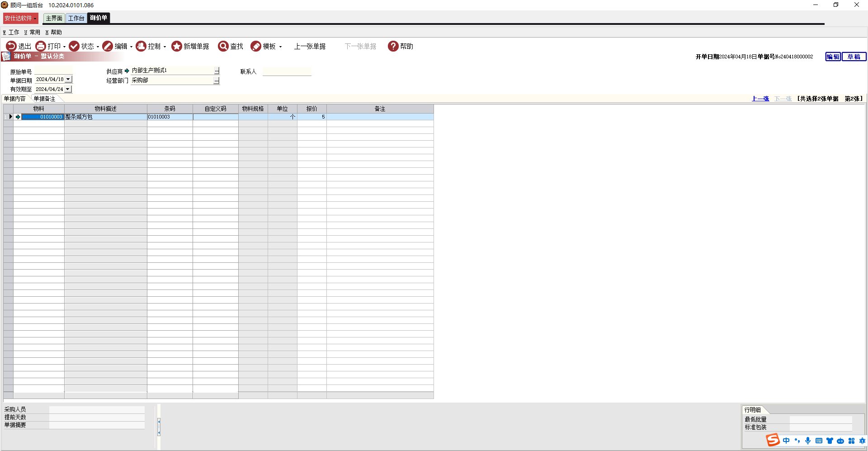Switch to the 工作台 tab
Image resolution: width=868 pixels, height=451 pixels.
tap(76, 18)
